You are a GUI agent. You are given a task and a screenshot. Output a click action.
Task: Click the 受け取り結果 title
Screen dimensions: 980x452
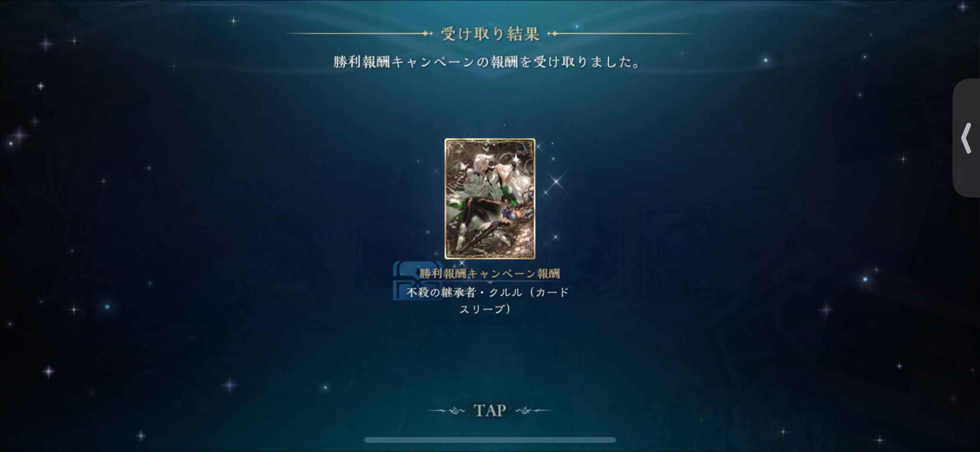pyautogui.click(x=490, y=34)
